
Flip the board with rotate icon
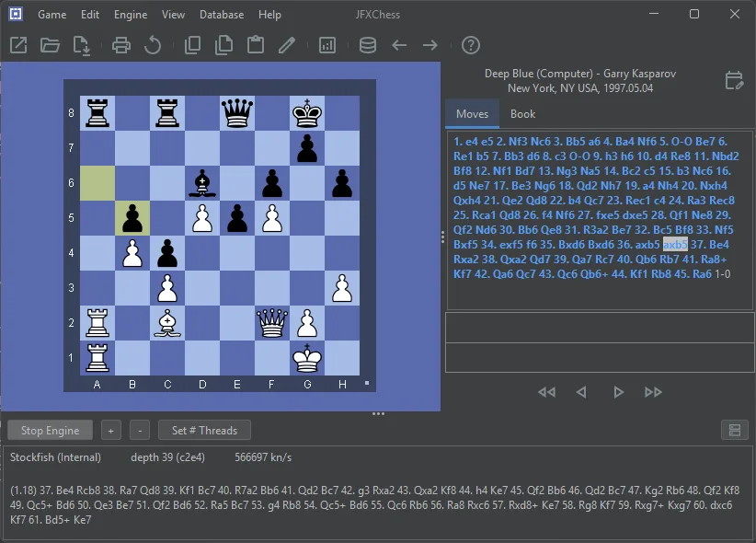pos(153,45)
